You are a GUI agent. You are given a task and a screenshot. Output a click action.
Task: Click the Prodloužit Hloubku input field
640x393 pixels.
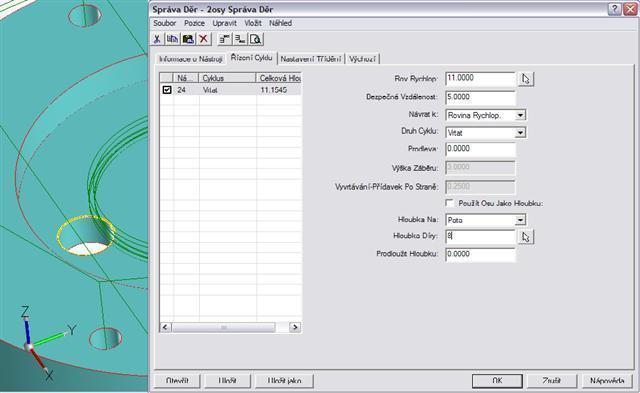coord(480,254)
